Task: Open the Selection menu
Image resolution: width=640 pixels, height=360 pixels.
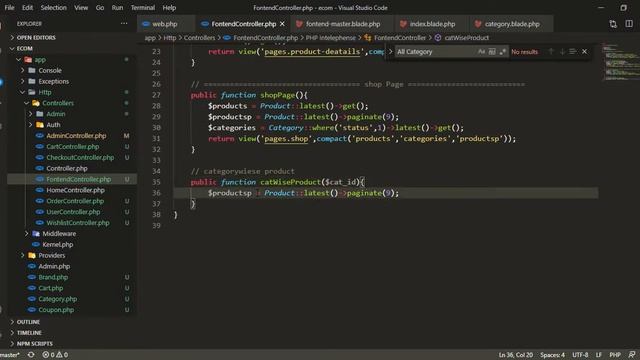Action: click(53, 8)
